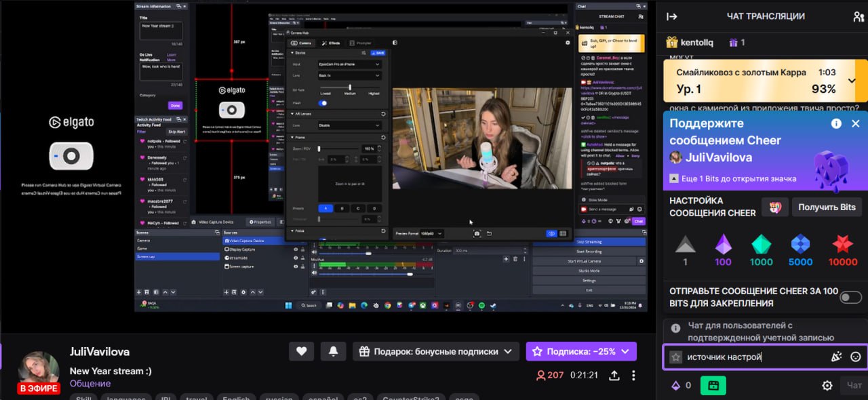Click the Stop Streaming button in OBS
The width and height of the screenshot is (868, 400).
pyautogui.click(x=589, y=241)
